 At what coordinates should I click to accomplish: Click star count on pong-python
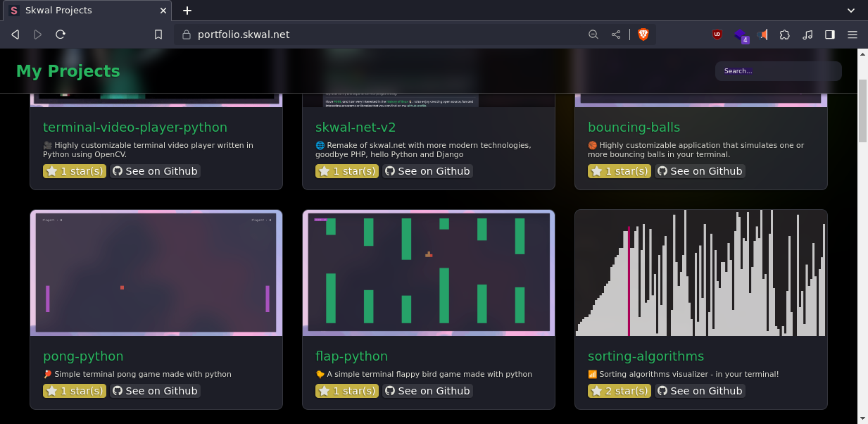pyautogui.click(x=75, y=391)
